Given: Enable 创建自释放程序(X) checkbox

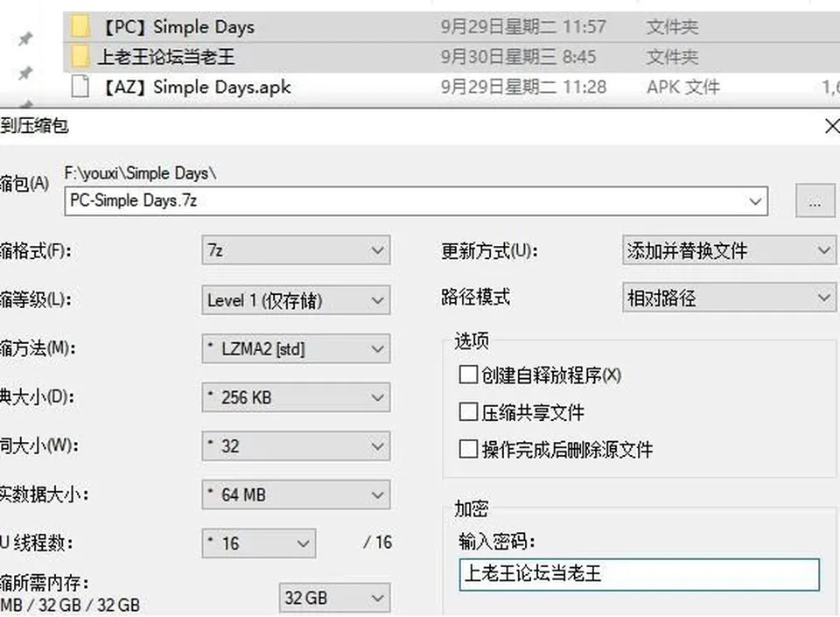Looking at the screenshot, I should tap(468, 375).
